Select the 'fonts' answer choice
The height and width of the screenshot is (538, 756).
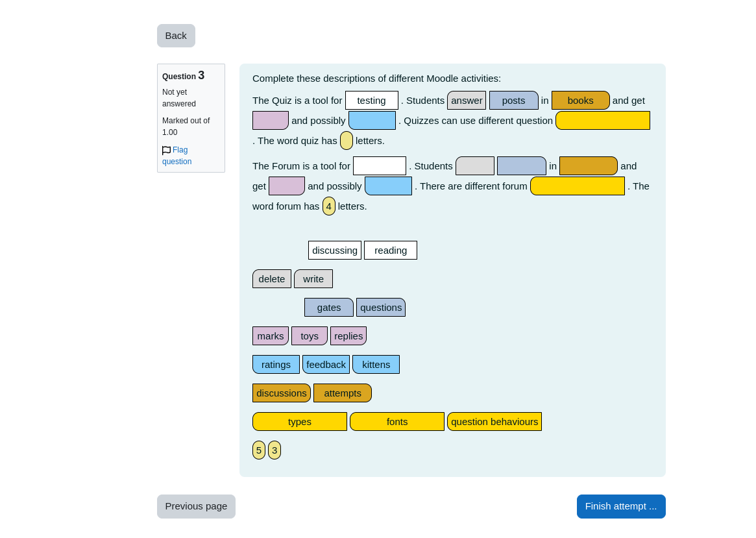pyautogui.click(x=396, y=421)
